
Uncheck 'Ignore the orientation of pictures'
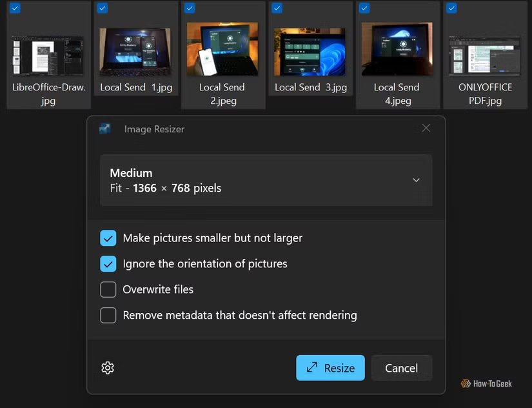click(x=108, y=264)
